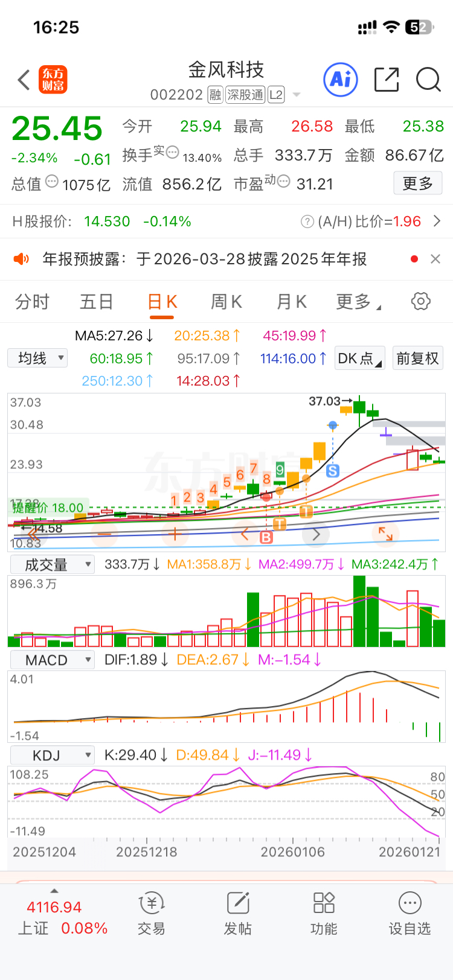Tap the blue S sell marker
The image size is (453, 980).
(x=333, y=471)
